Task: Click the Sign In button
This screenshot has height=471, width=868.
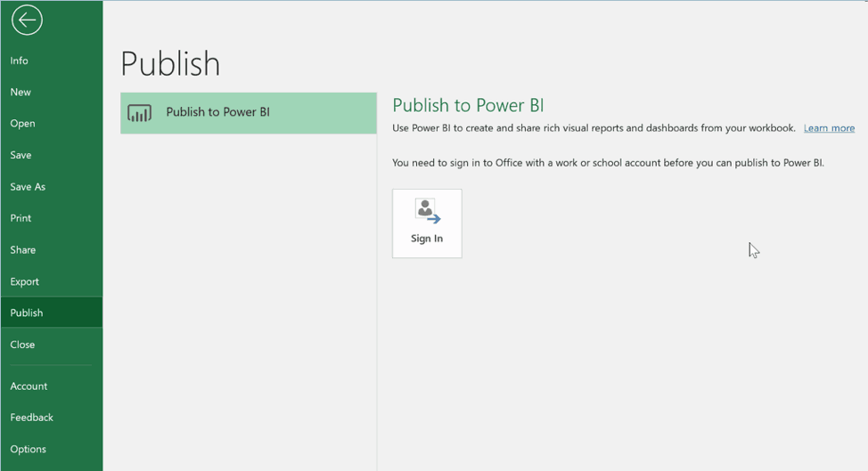Action: tap(427, 223)
